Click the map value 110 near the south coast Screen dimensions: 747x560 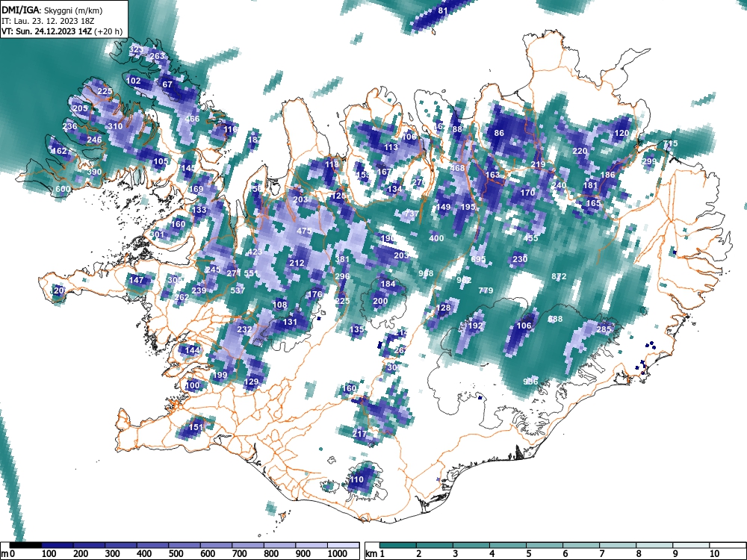[356, 480]
